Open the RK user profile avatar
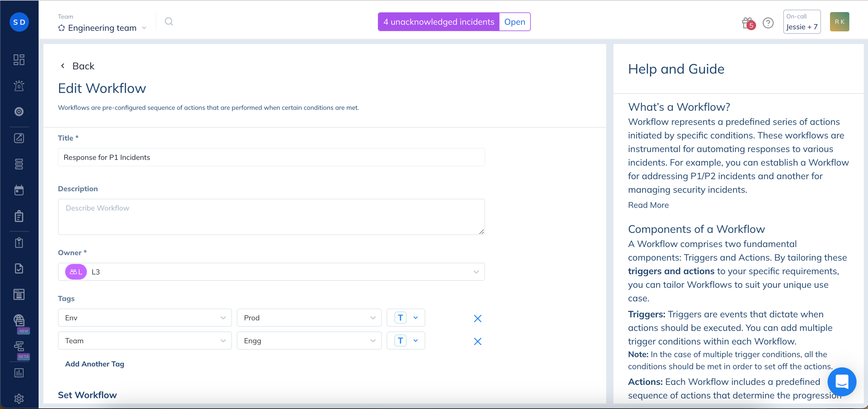 (x=839, y=22)
